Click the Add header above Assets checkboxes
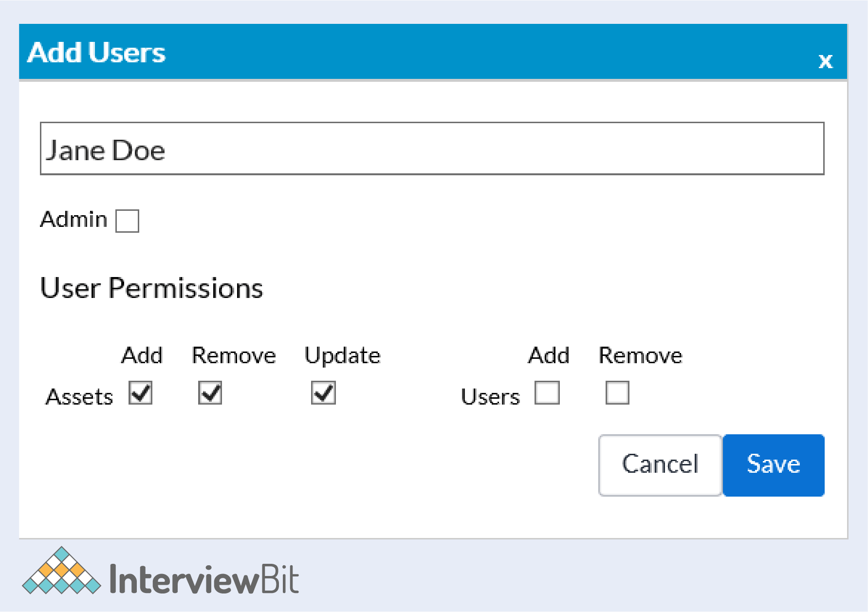The width and height of the screenshot is (868, 612). [x=142, y=355]
